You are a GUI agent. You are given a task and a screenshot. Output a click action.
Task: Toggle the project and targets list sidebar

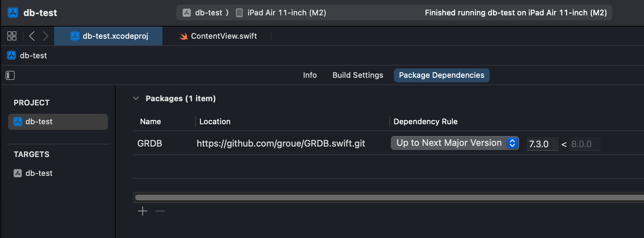click(10, 75)
